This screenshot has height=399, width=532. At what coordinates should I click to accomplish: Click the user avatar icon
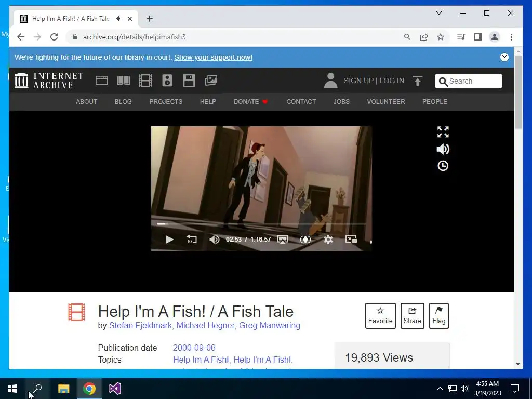tap(331, 81)
